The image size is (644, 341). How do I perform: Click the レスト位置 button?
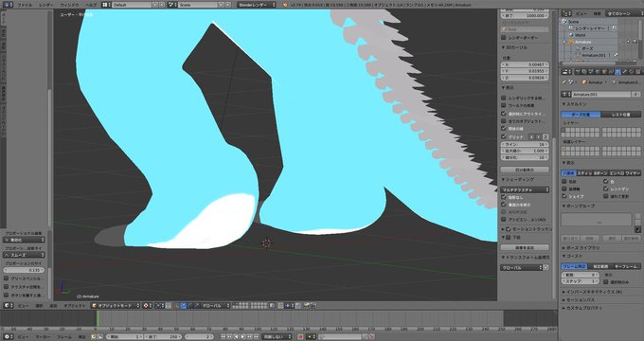tap(620, 115)
